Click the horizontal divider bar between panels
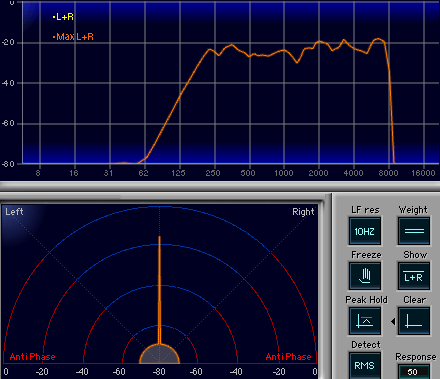This screenshot has width=440, height=379. click(220, 186)
